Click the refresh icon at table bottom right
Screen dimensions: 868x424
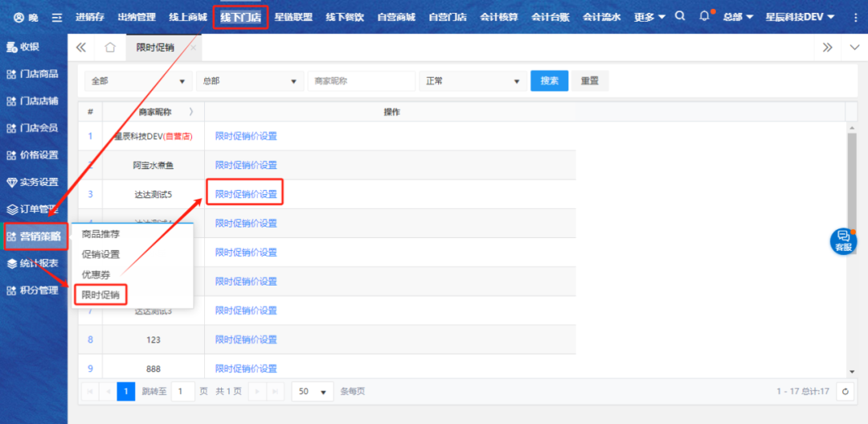point(845,391)
